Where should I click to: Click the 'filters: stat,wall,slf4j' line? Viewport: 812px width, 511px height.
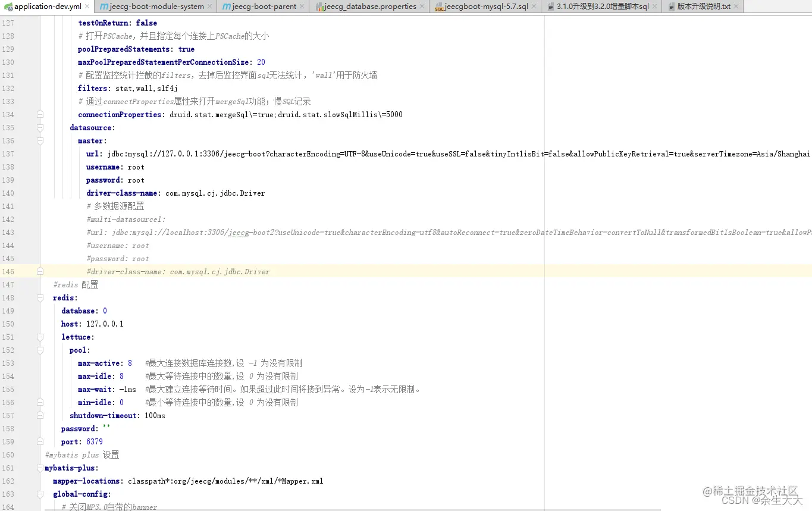pos(128,88)
